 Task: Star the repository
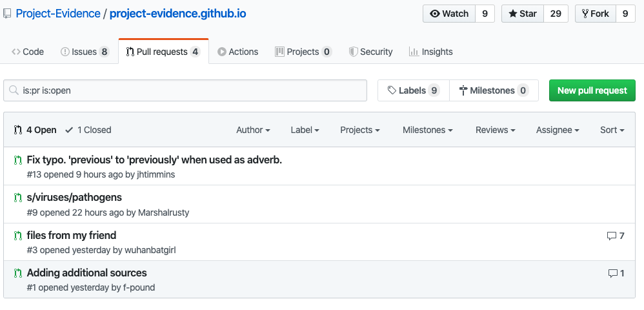coord(522,14)
